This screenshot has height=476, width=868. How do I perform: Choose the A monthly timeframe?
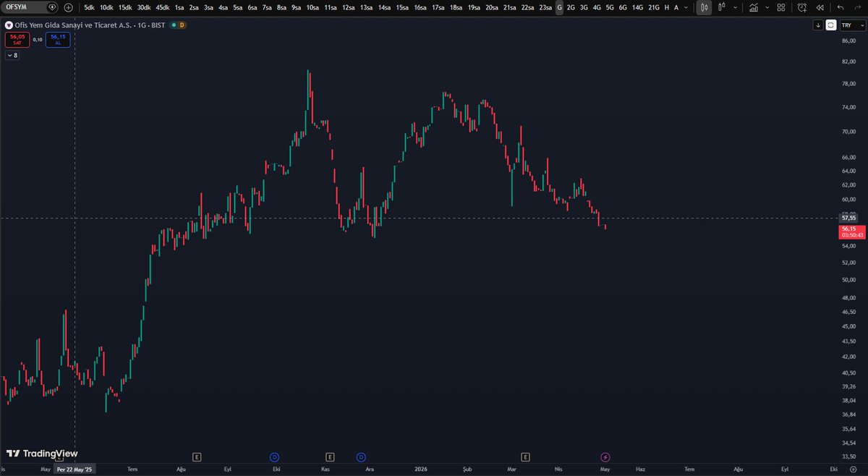pos(676,7)
